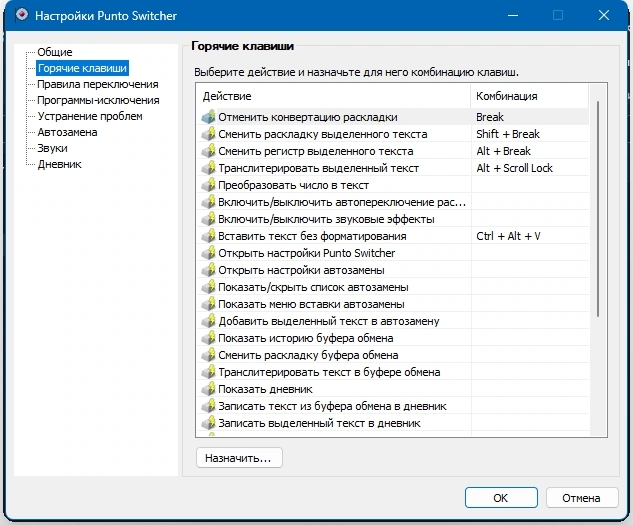The image size is (633, 525).
Task: Close the Настройки Punto Switcher window
Action: tap(604, 15)
